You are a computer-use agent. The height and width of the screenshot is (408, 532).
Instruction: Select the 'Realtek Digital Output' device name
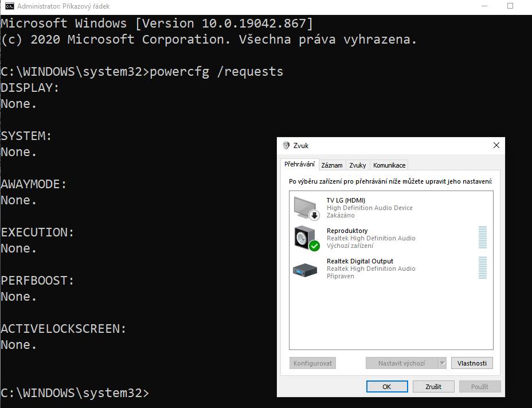click(x=360, y=261)
